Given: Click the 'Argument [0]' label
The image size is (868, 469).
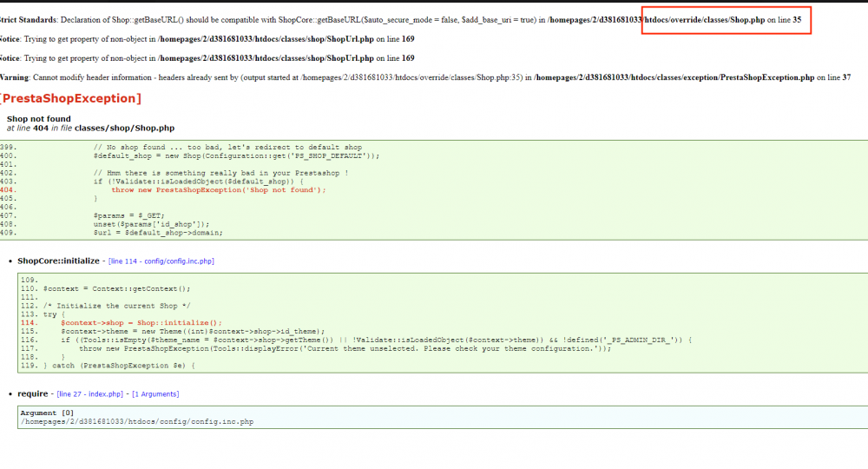Looking at the screenshot, I should (47, 413).
